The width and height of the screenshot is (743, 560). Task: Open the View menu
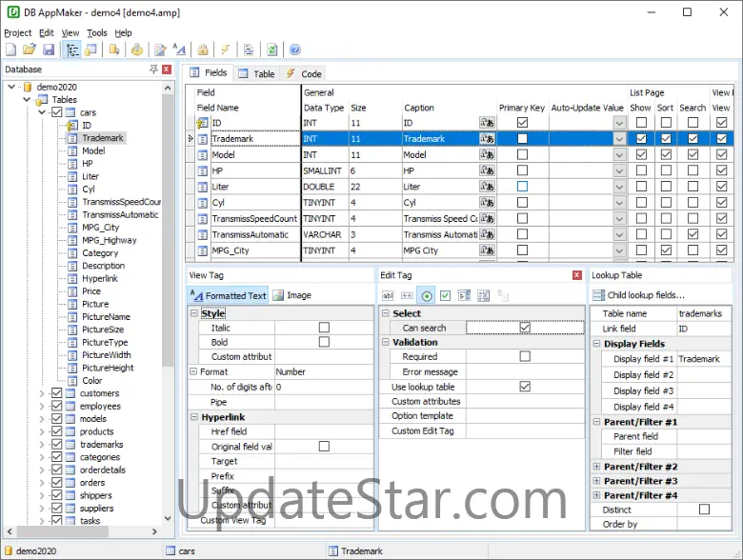[70, 32]
